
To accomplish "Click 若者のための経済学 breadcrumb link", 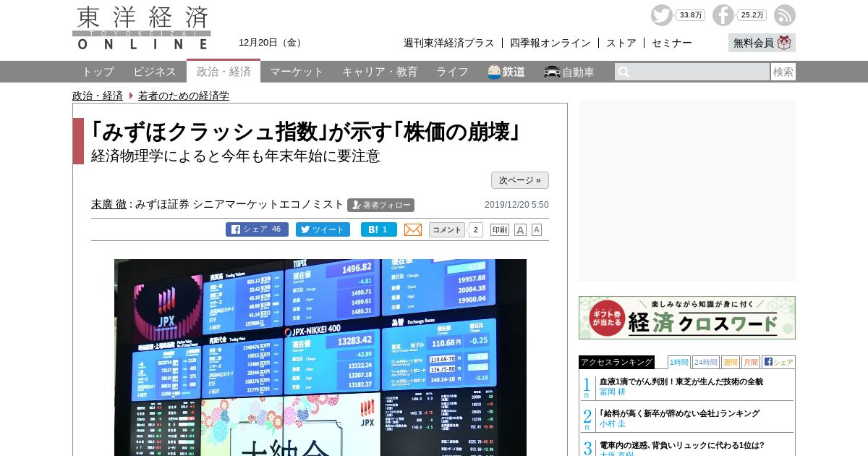I will 184,96.
